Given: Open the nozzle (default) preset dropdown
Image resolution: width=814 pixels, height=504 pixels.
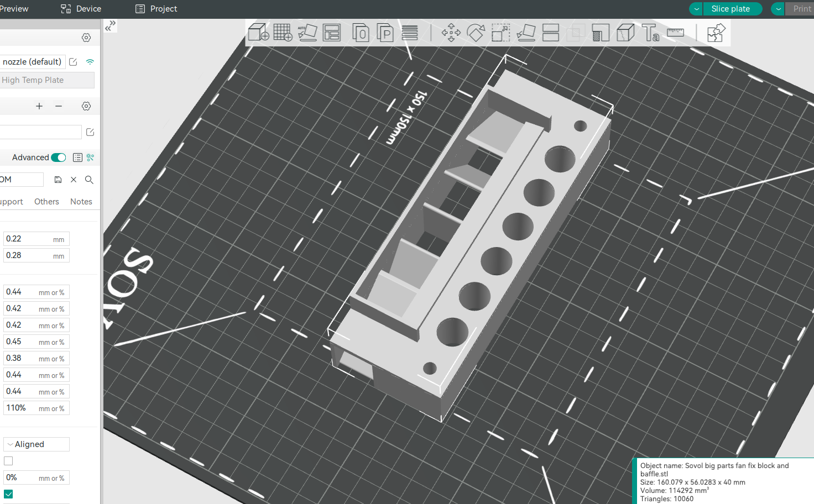Looking at the screenshot, I should (32, 62).
